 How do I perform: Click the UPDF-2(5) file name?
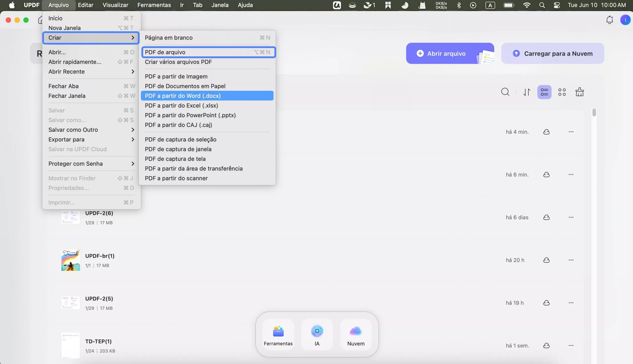click(99, 299)
